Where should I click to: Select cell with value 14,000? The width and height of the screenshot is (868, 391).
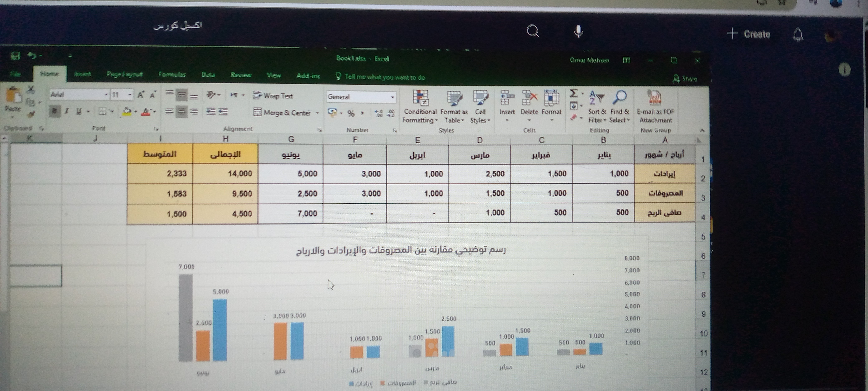point(225,174)
